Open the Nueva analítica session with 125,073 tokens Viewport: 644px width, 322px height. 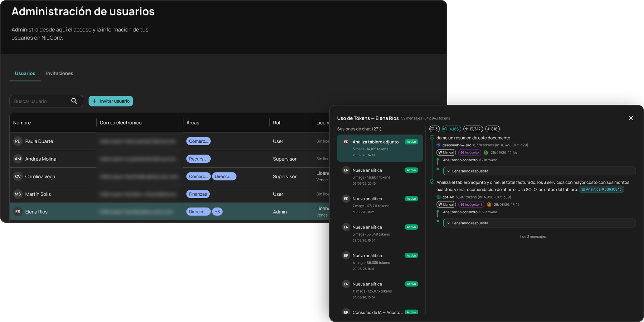[380, 290]
